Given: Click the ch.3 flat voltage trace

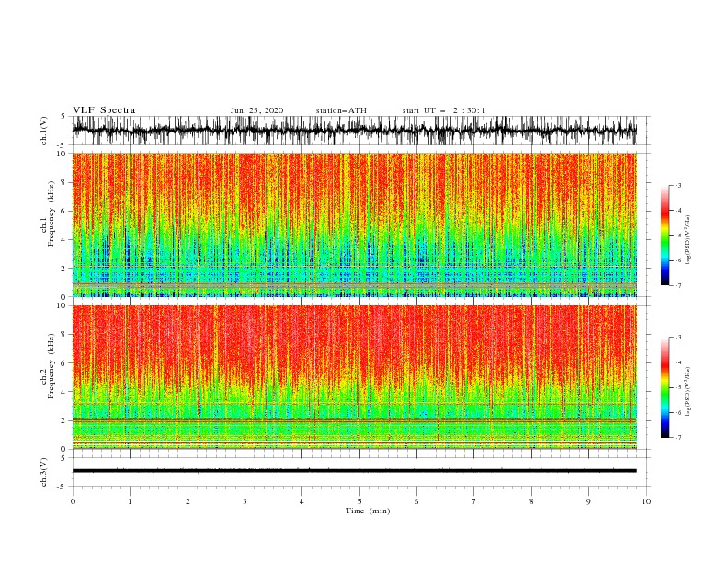Looking at the screenshot, I should coord(354,471).
